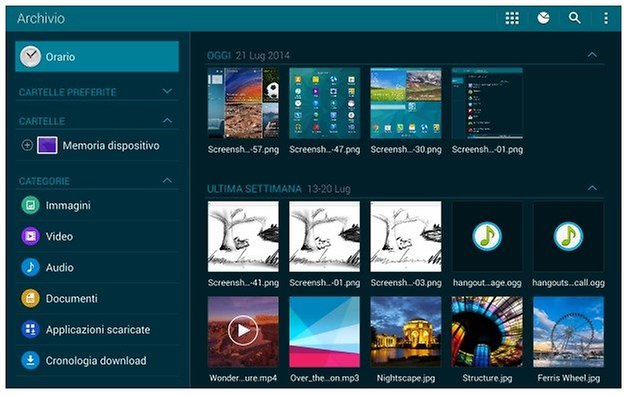The width and height of the screenshot is (628, 395).
Task: Open the Screensh...-03.png sketch thumbnail
Action: click(x=406, y=236)
